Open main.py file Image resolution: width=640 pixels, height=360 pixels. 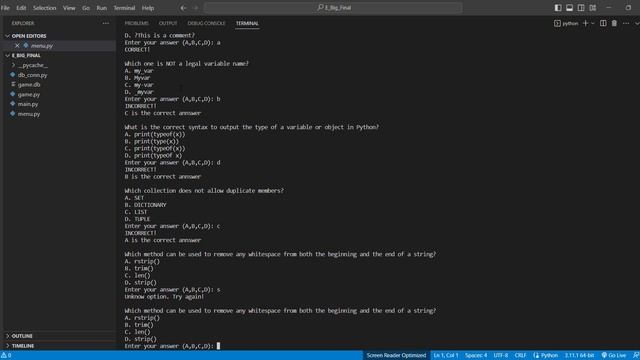coord(28,104)
